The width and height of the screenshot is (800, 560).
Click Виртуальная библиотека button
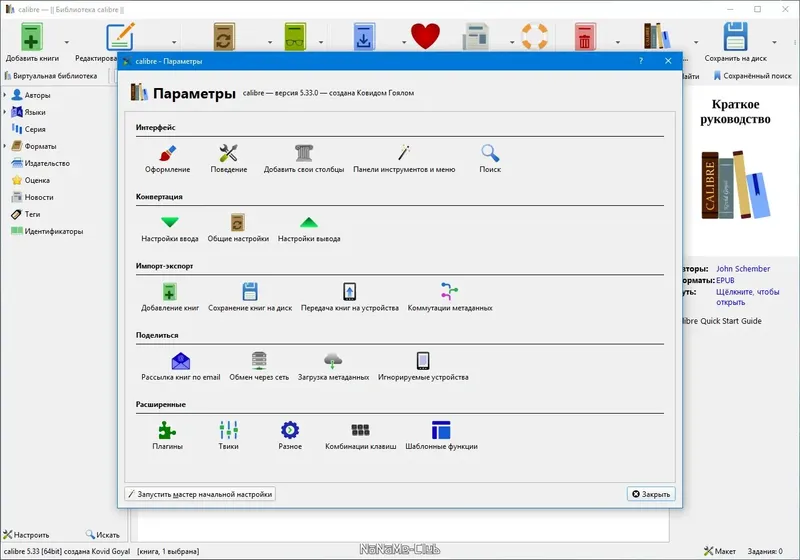tap(51, 76)
